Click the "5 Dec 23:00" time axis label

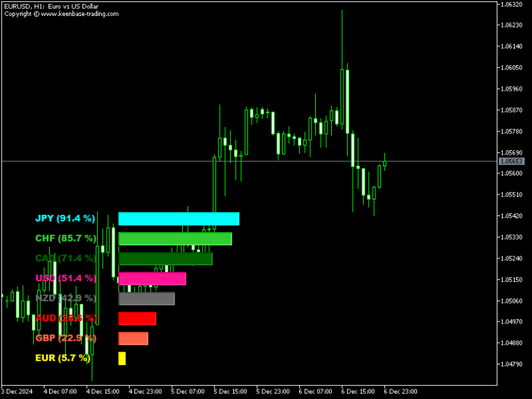click(x=273, y=391)
